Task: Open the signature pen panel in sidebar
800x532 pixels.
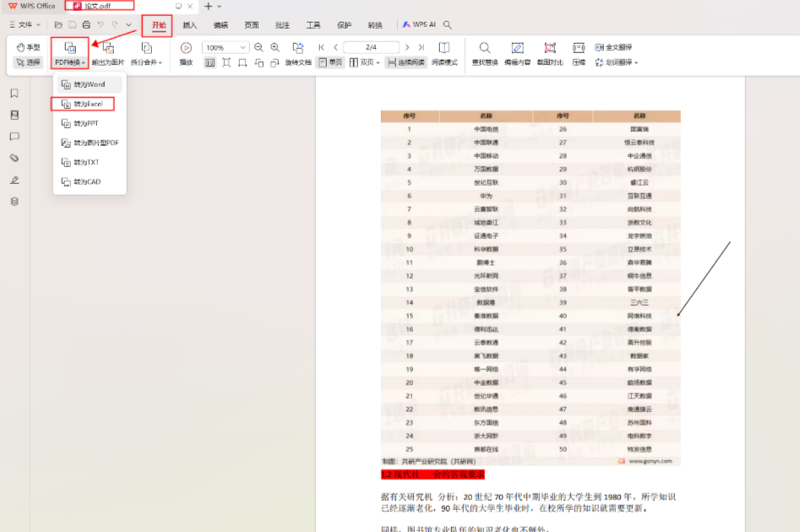Action: [14, 180]
